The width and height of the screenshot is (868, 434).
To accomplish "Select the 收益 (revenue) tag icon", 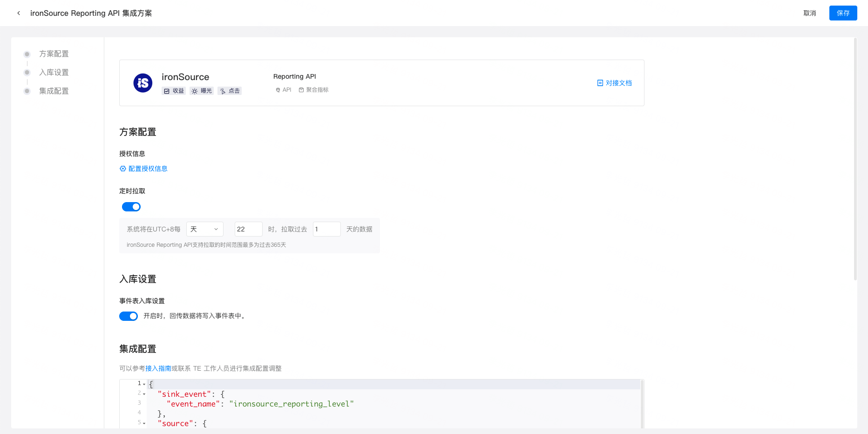I will pyautogui.click(x=167, y=91).
